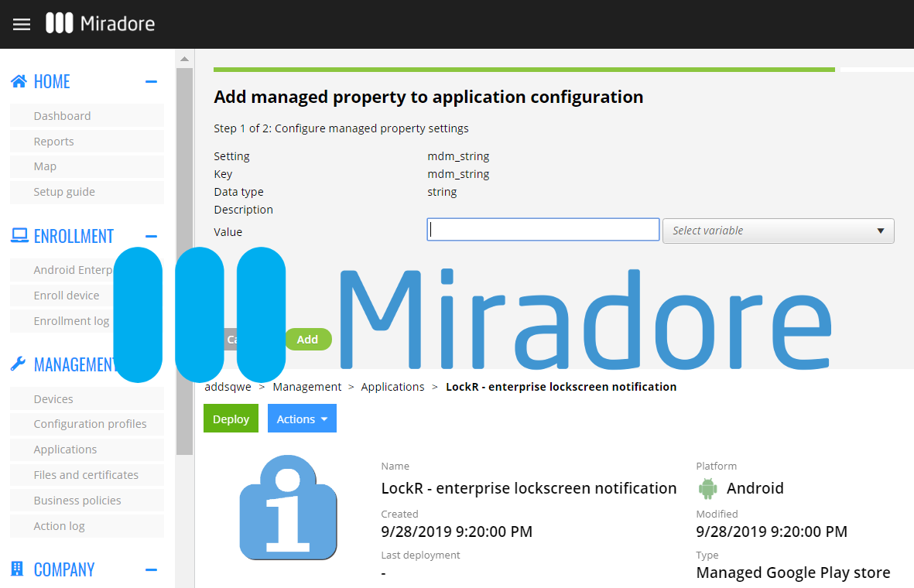The height and width of the screenshot is (588, 914).
Task: Open Map in the sidebar
Action: pyautogui.click(x=87, y=166)
